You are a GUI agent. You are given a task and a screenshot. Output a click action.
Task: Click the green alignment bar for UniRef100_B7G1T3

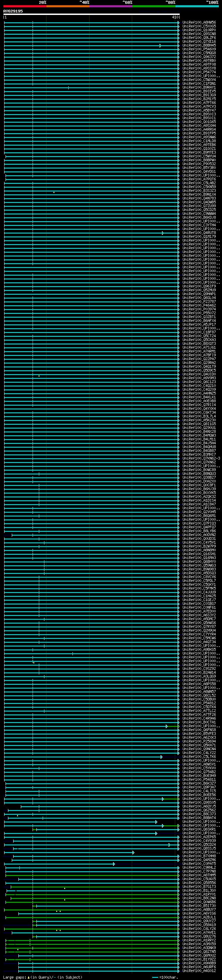95,886
